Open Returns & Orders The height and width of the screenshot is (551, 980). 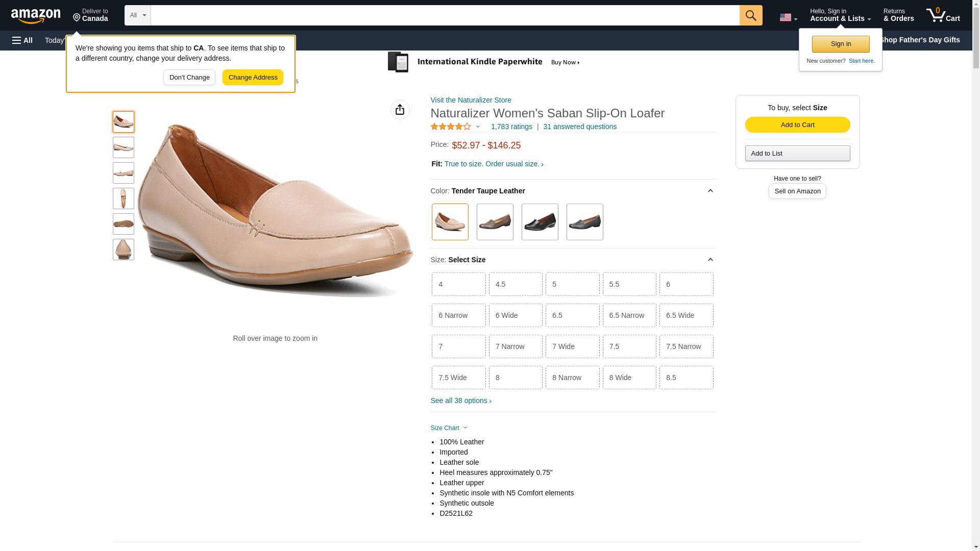tap(898, 15)
